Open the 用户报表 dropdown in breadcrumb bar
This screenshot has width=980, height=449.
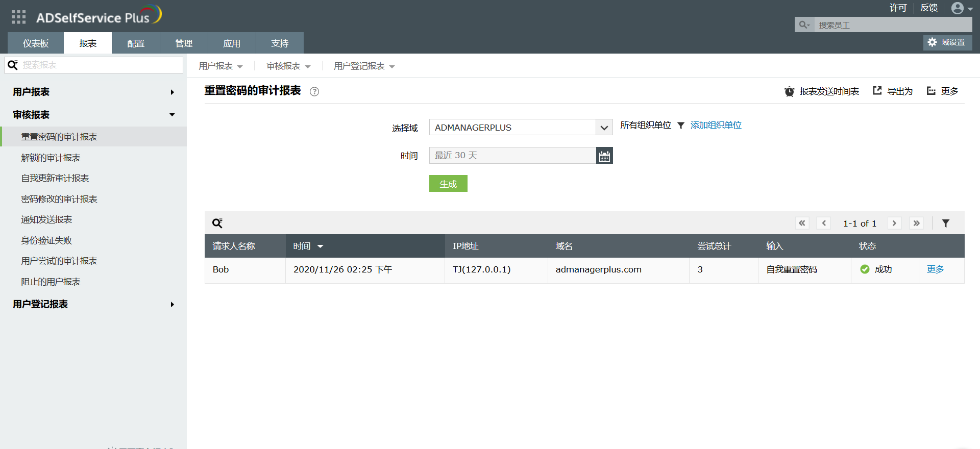pyautogui.click(x=220, y=66)
